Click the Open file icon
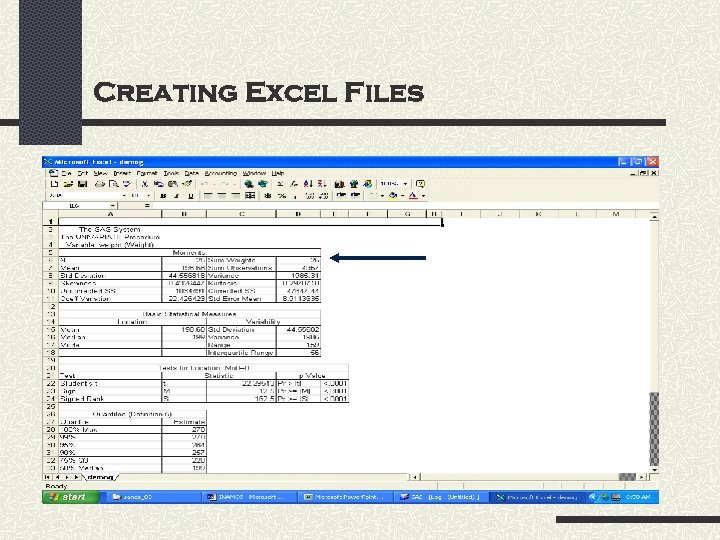The height and width of the screenshot is (540, 720). click(x=68, y=184)
